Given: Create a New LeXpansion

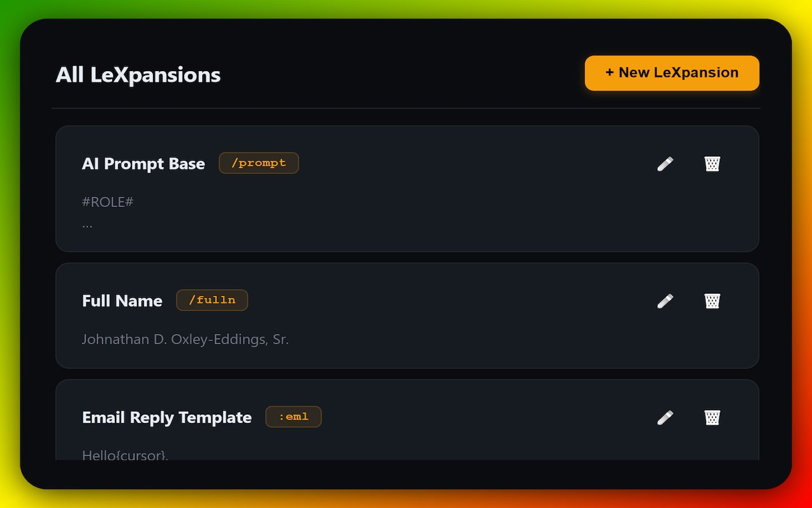Looking at the screenshot, I should coord(672,73).
